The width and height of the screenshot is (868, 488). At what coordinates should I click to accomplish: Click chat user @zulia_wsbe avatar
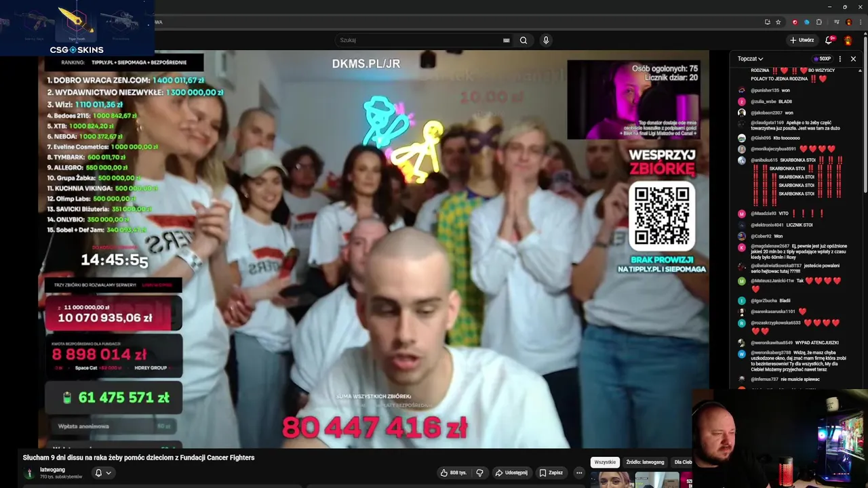click(742, 102)
